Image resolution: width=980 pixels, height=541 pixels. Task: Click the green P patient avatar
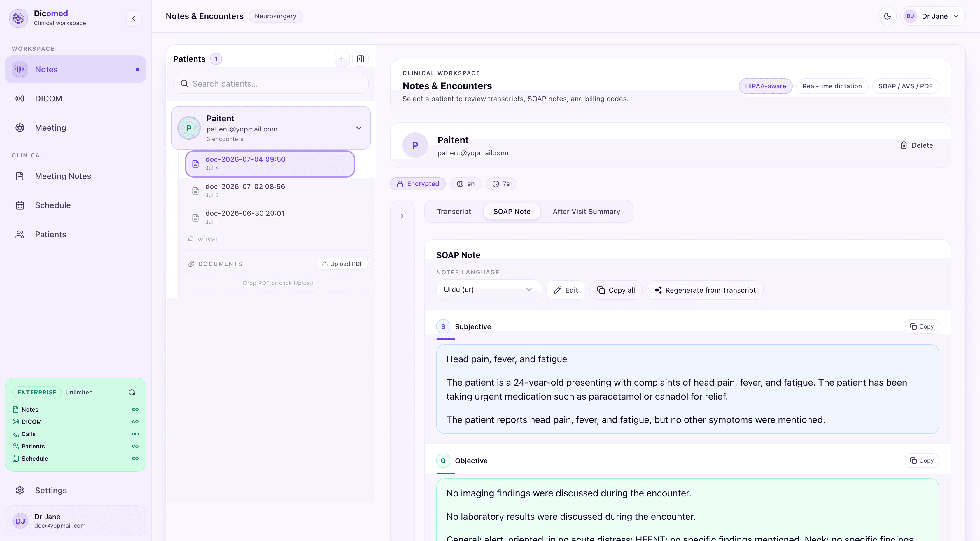coord(189,128)
